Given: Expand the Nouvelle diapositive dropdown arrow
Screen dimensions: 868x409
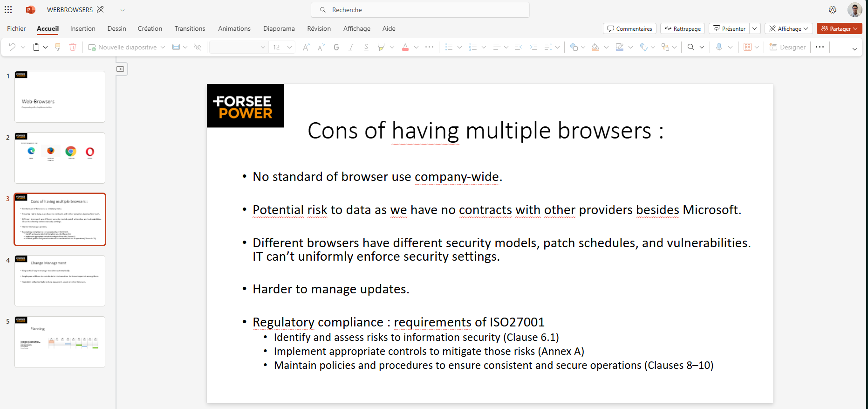Looking at the screenshot, I should pyautogui.click(x=163, y=47).
